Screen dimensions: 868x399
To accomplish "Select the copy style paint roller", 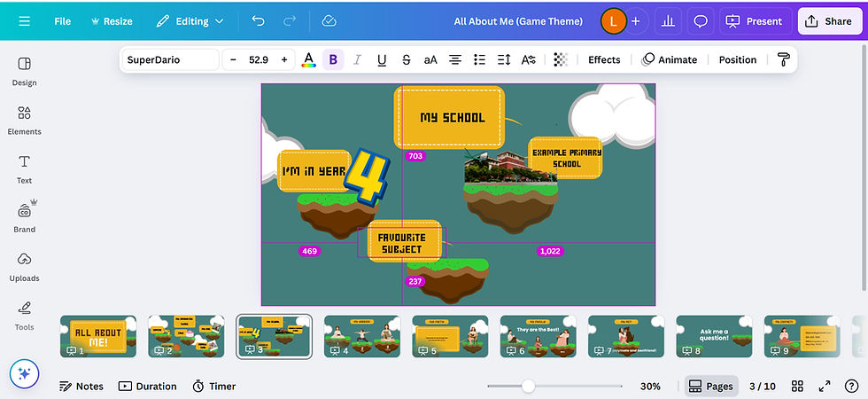I will (783, 60).
